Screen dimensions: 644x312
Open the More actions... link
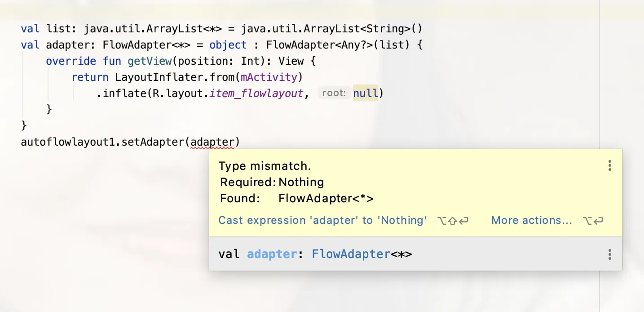coord(532,220)
